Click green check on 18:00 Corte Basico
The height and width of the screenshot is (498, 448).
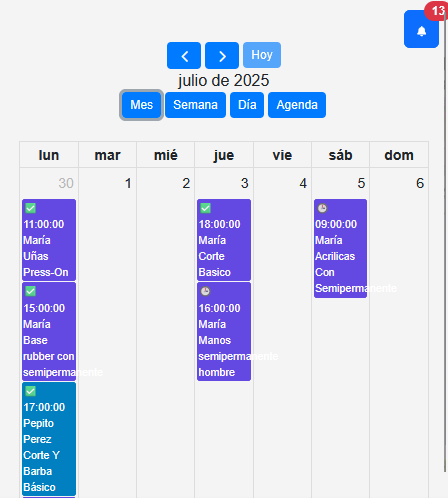(x=205, y=208)
